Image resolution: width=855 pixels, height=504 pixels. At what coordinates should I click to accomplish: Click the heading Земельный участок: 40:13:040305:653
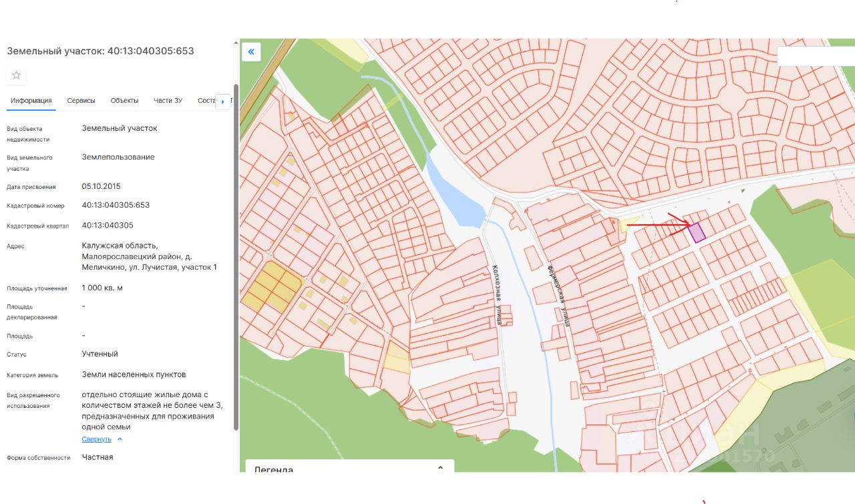pos(100,51)
